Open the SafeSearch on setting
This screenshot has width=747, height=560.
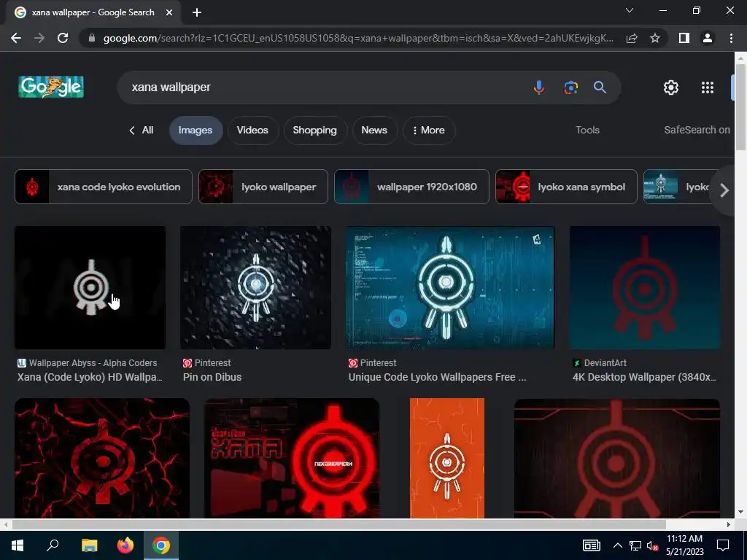point(697,130)
